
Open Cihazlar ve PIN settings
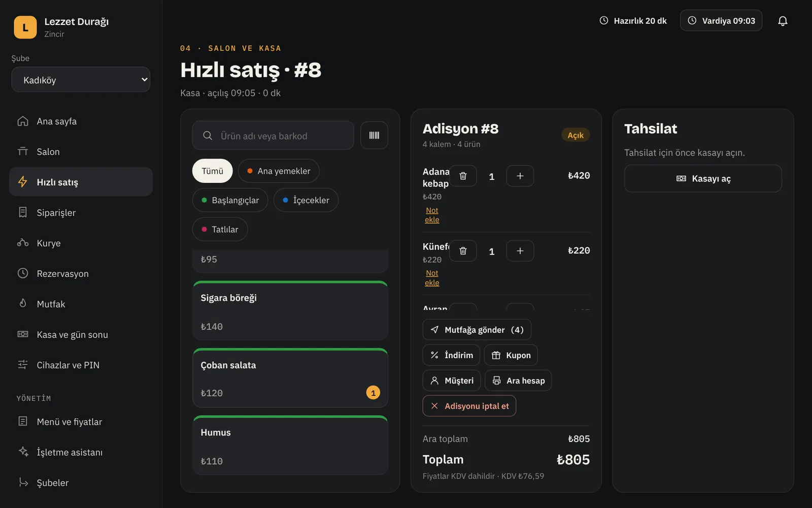pyautogui.click(x=81, y=365)
